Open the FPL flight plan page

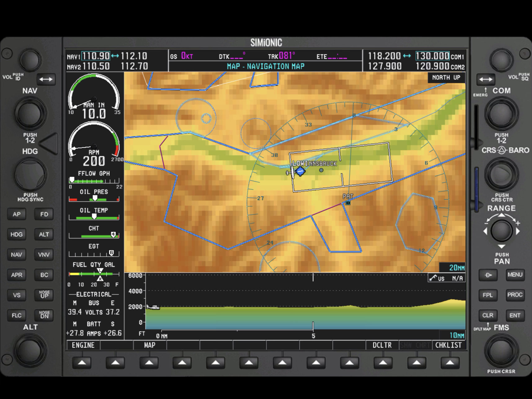pyautogui.click(x=488, y=295)
